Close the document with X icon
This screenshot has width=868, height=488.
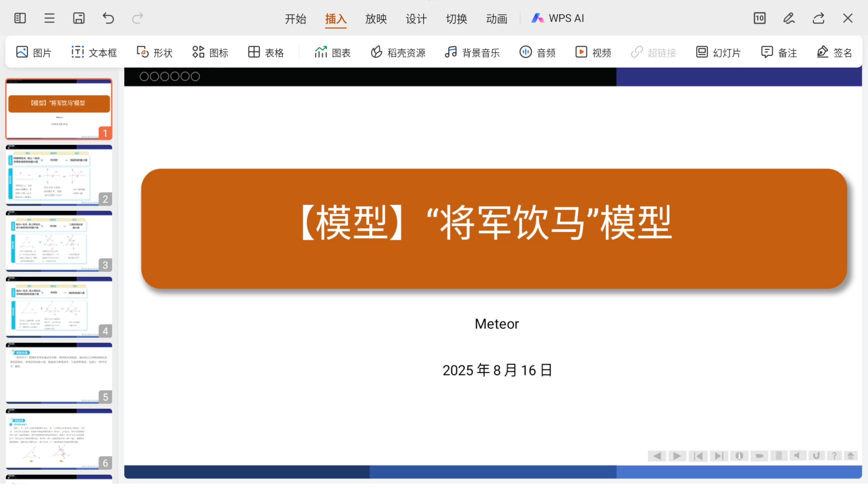[x=848, y=18]
